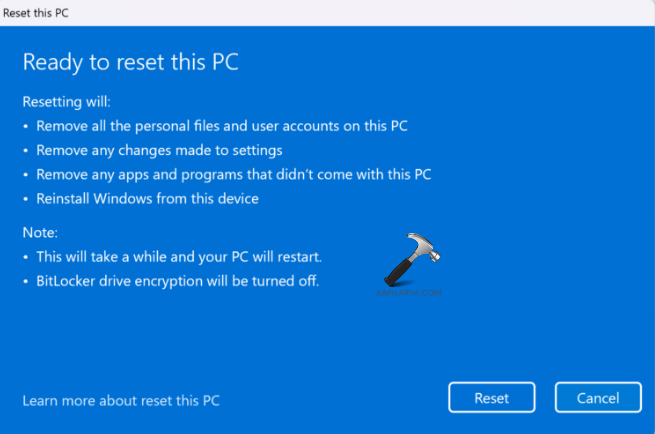Click the Reset button
Screen dimensions: 655x434
(x=491, y=398)
